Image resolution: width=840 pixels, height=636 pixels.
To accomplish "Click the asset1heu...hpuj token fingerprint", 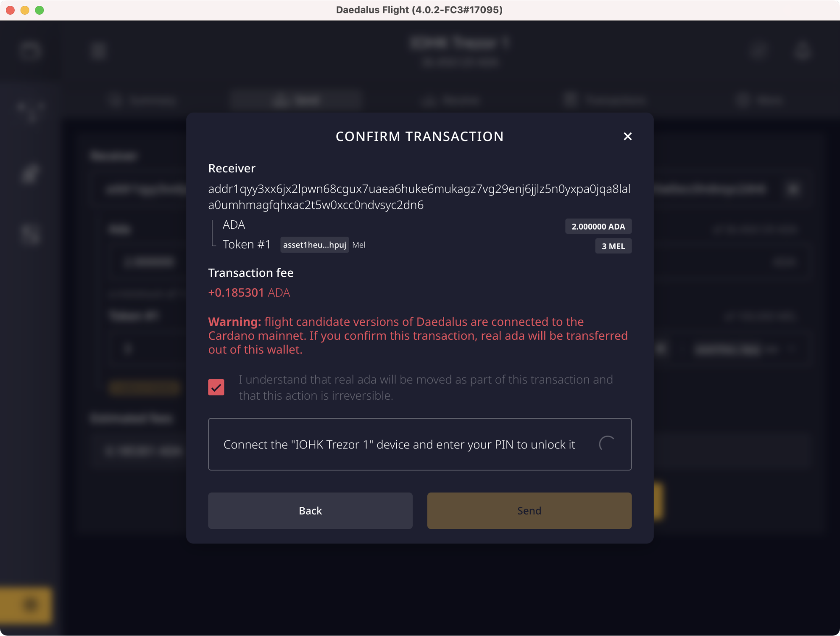I will (x=314, y=245).
